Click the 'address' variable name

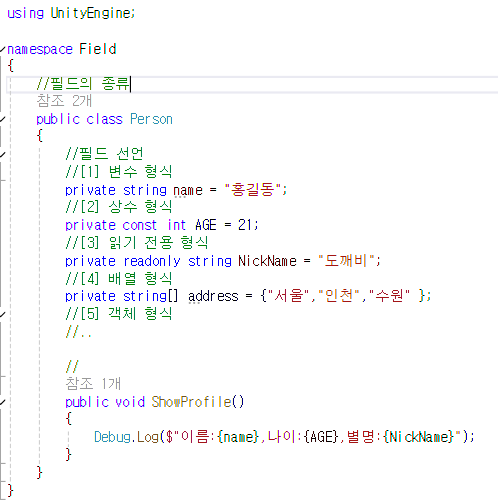tap(213, 296)
